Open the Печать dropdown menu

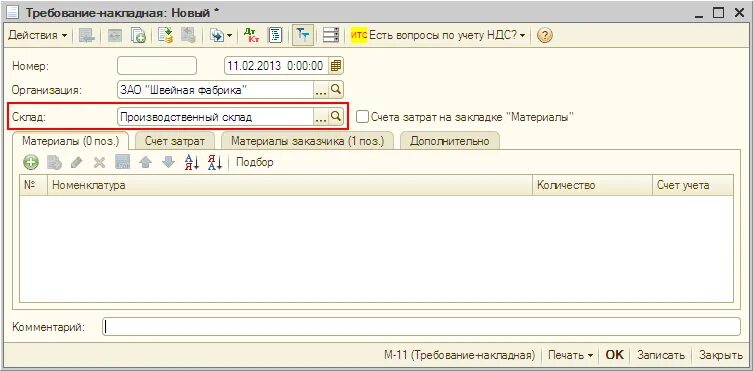[571, 355]
